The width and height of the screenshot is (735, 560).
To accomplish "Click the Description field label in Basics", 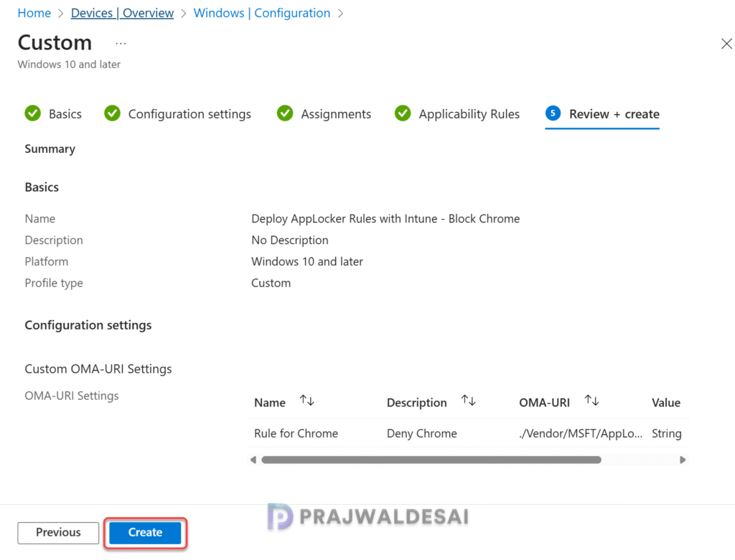I will tap(53, 240).
